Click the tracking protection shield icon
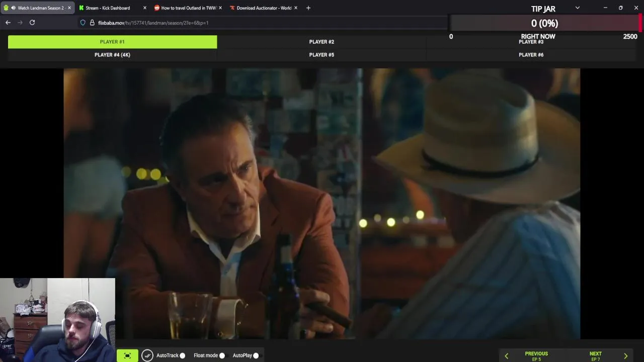The image size is (644, 362). pyautogui.click(x=83, y=23)
